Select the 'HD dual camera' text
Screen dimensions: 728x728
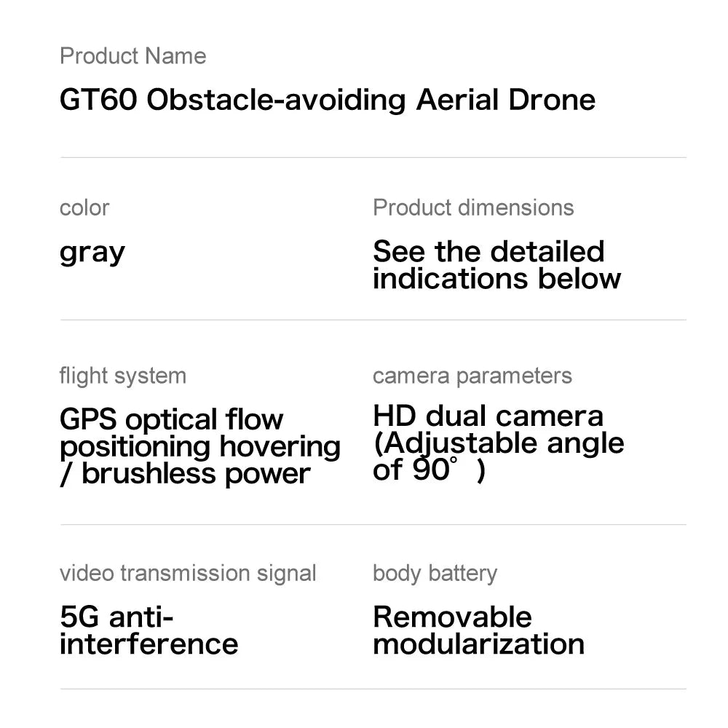pos(488,416)
